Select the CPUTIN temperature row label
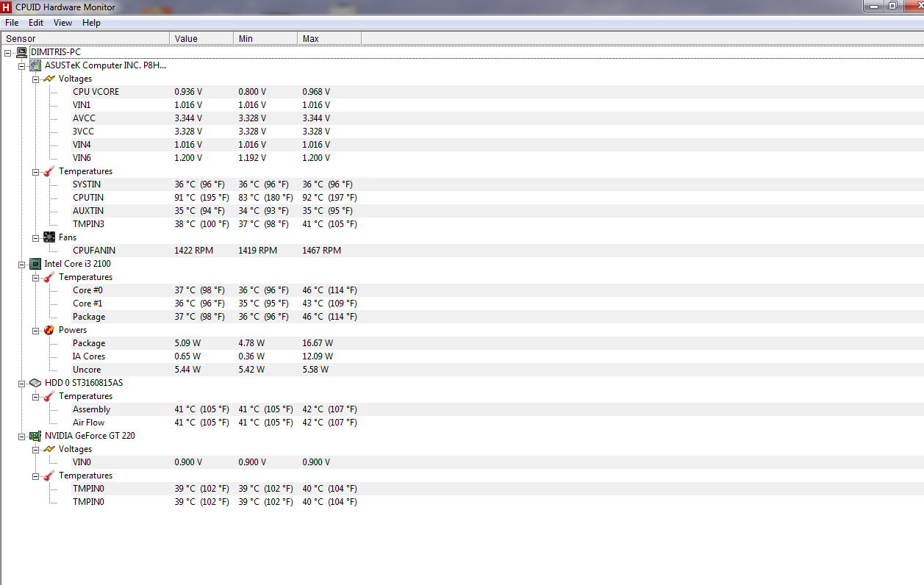Viewport: 924px width, 585px height. click(88, 198)
